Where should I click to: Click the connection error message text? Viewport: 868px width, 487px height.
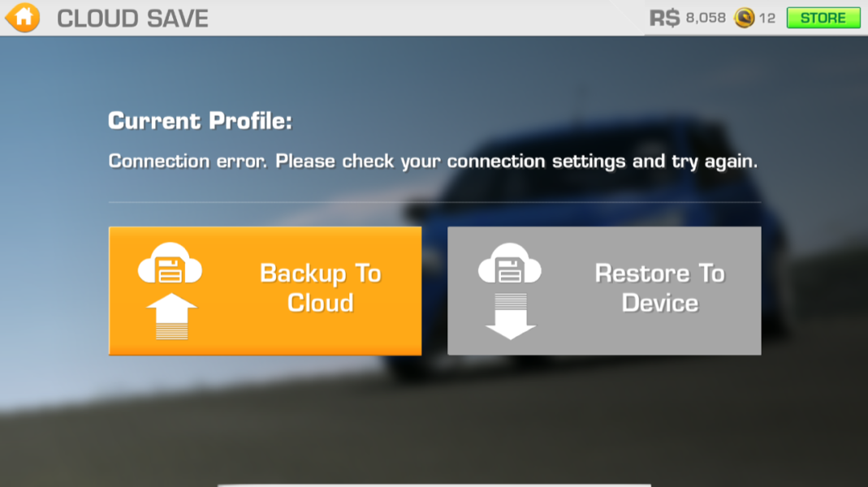click(433, 161)
